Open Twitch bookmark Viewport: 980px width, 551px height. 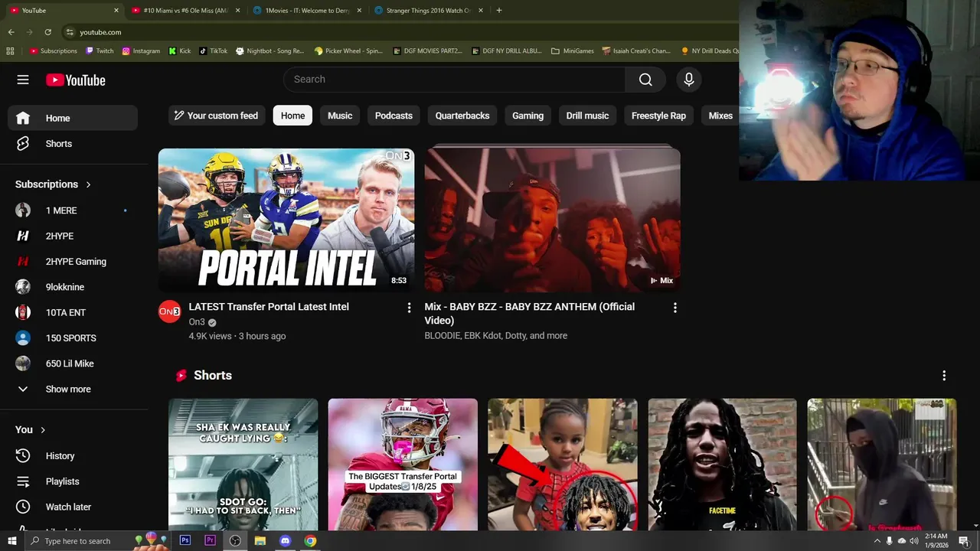pyautogui.click(x=100, y=51)
